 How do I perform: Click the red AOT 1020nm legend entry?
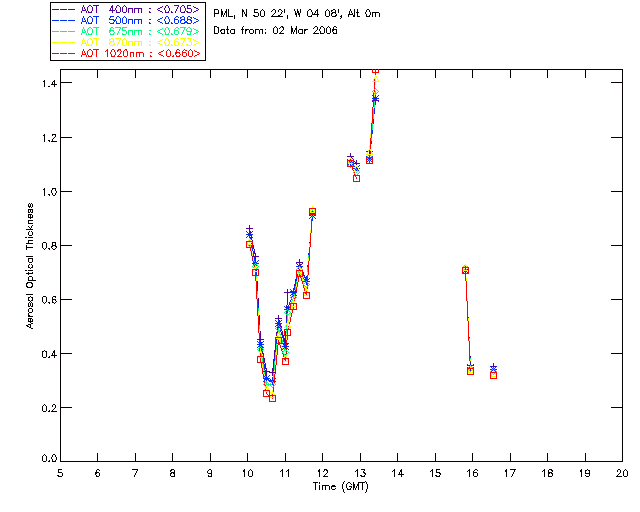pyautogui.click(x=126, y=53)
